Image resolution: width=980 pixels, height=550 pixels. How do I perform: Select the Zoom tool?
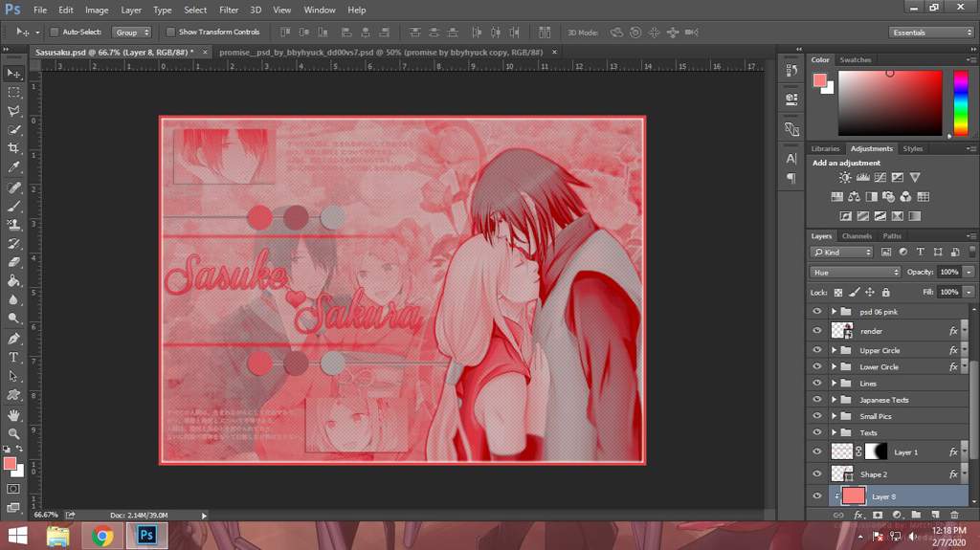[13, 433]
